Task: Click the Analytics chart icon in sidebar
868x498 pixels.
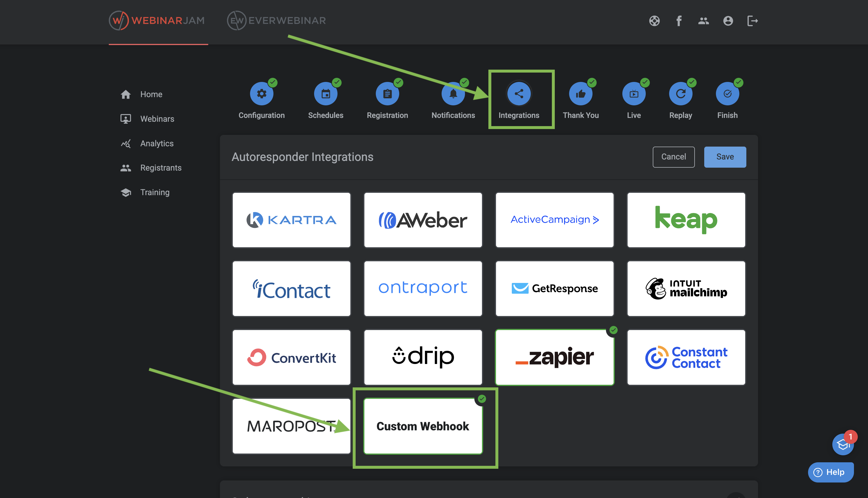Action: coord(125,144)
